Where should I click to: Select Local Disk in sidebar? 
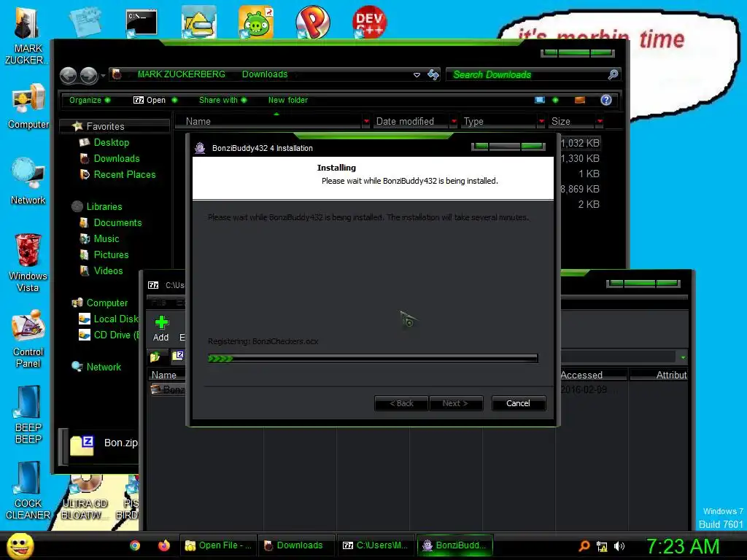pyautogui.click(x=109, y=319)
